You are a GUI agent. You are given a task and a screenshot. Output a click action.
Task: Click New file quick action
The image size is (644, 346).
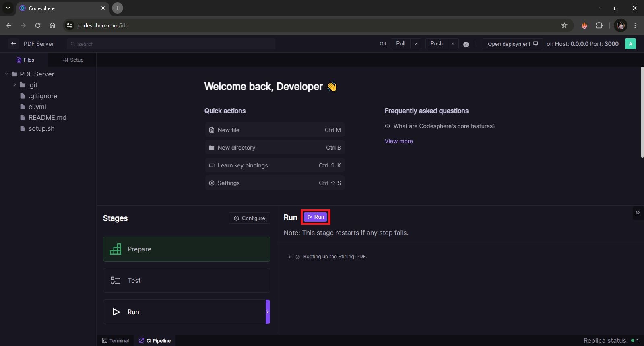coord(275,130)
